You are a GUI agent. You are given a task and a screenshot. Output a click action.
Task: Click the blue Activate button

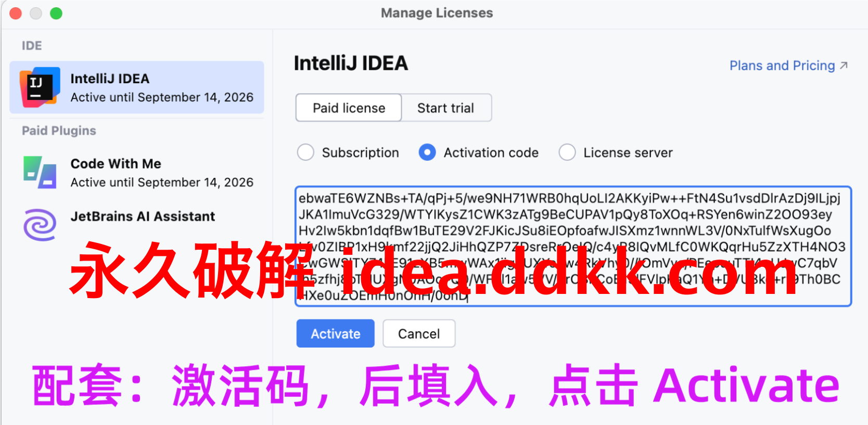tap(336, 333)
